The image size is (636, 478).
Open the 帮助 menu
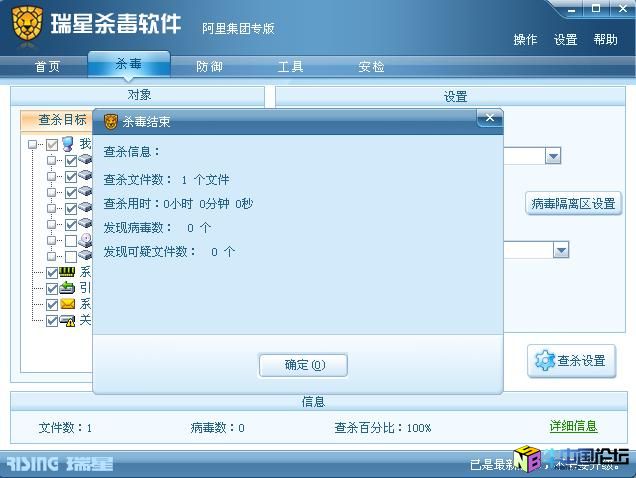coord(606,40)
